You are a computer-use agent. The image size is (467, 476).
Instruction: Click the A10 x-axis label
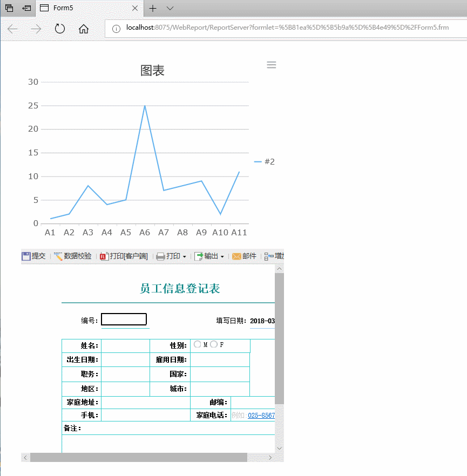pos(220,233)
